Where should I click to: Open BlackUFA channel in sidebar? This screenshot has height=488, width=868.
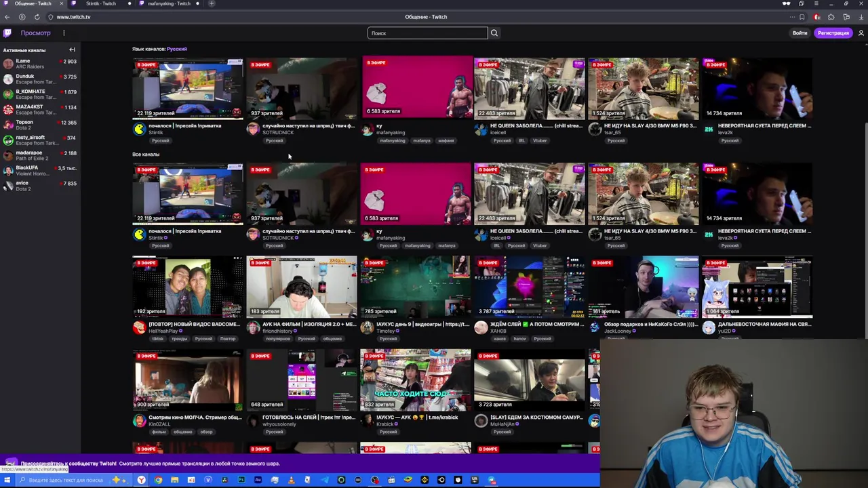40,171
